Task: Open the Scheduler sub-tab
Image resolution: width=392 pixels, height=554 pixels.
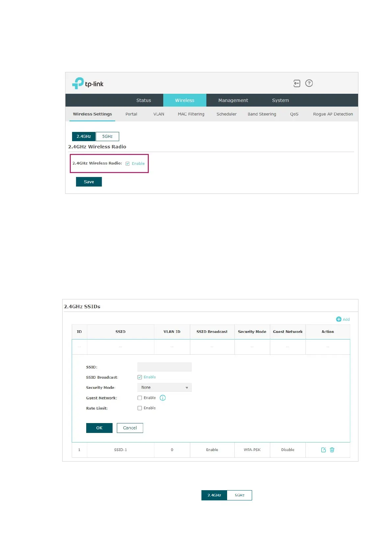Action: point(226,114)
